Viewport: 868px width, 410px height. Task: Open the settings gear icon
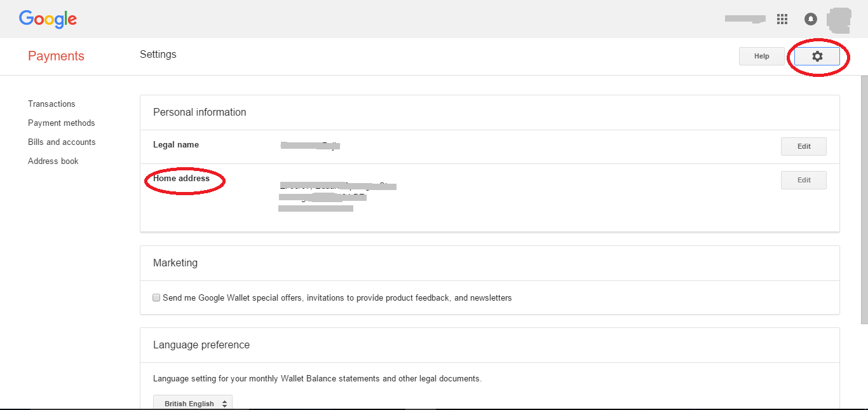click(x=817, y=57)
